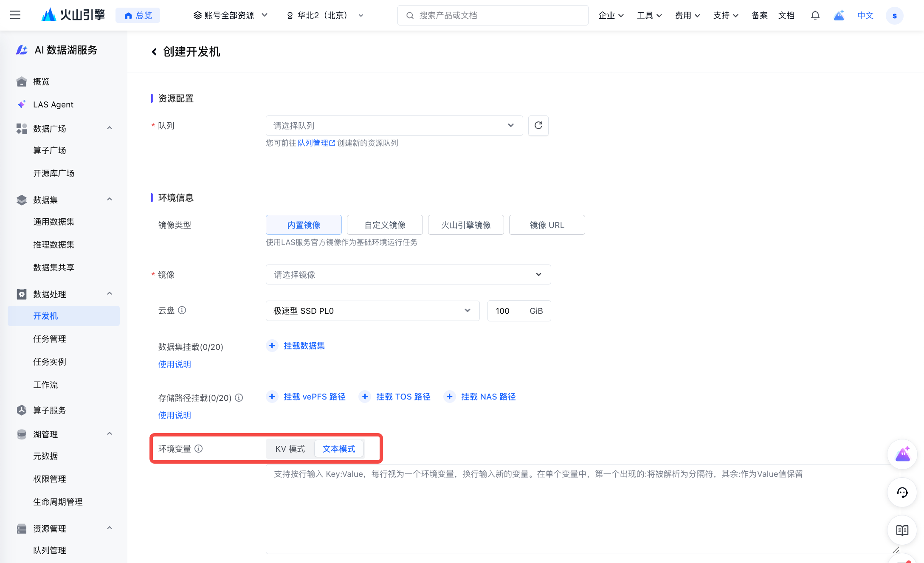Viewport: 924px width, 563px height.
Task: Click the back arrow beside 创建开发机
Action: coord(154,52)
